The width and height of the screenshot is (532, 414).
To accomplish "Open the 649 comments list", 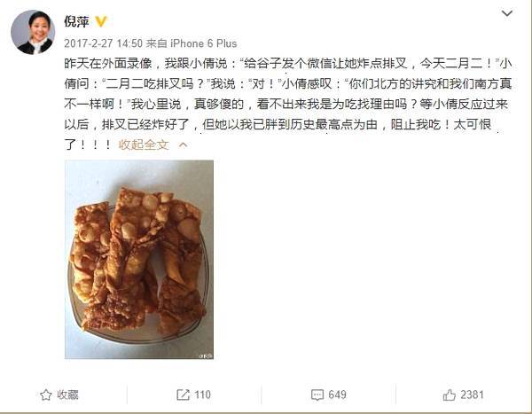I will tap(337, 394).
